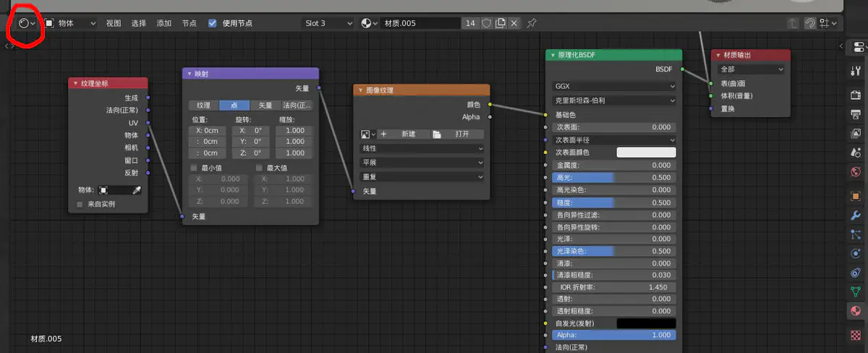Screen dimensions: 868x353
Task: Collapse the 图像纹理 node
Action: pos(360,90)
